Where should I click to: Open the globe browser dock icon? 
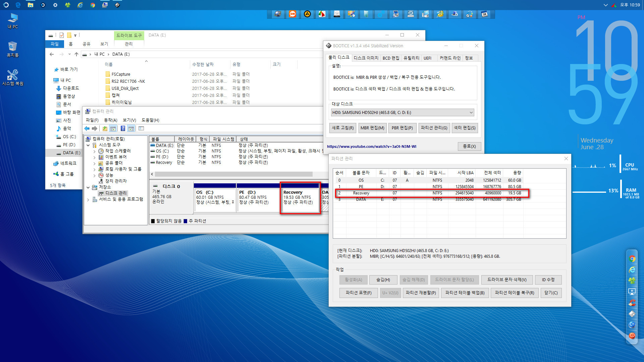[x=278, y=14]
